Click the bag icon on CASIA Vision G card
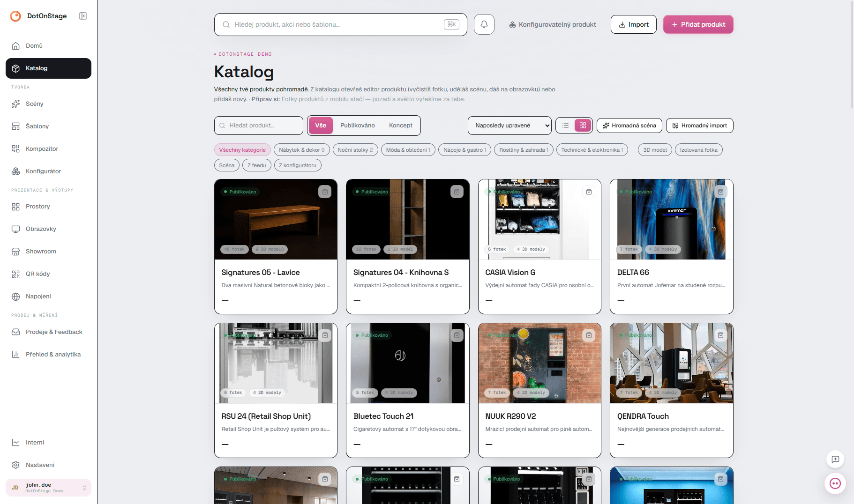Viewport: 854px width, 504px height. [x=589, y=192]
